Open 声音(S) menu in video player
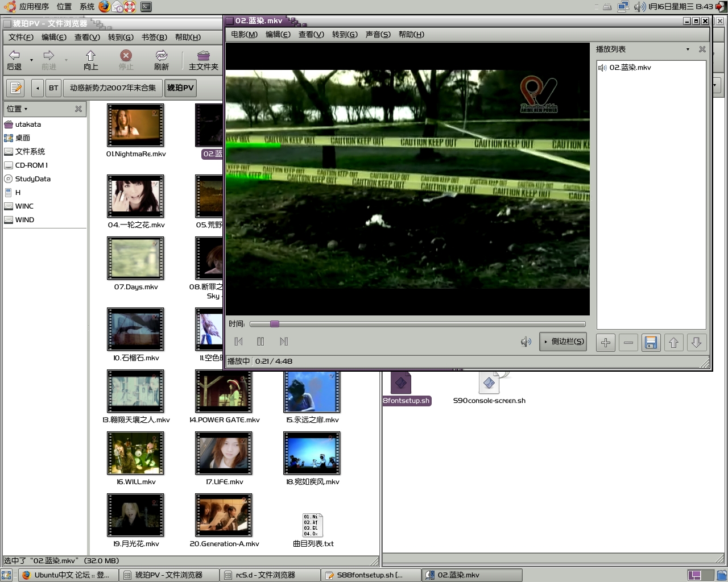 pos(378,35)
